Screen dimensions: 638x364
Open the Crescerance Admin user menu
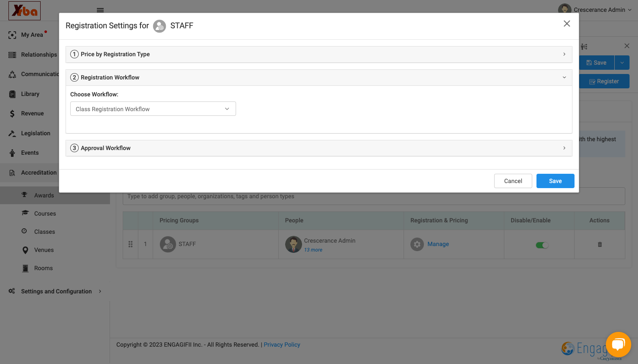(x=595, y=10)
